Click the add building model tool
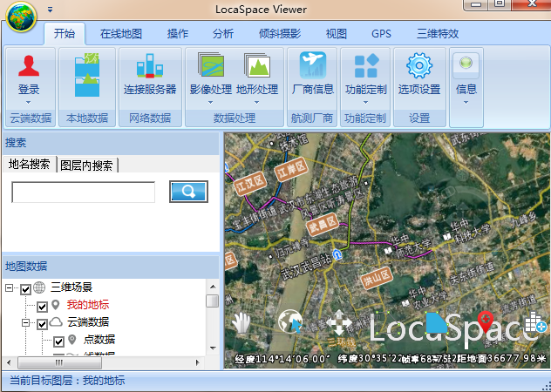This screenshot has width=551, height=392. point(535,321)
